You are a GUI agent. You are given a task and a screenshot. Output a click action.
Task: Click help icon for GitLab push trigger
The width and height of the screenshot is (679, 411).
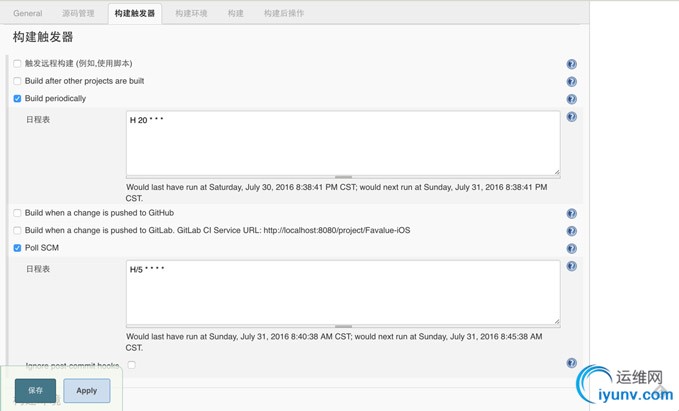click(571, 231)
